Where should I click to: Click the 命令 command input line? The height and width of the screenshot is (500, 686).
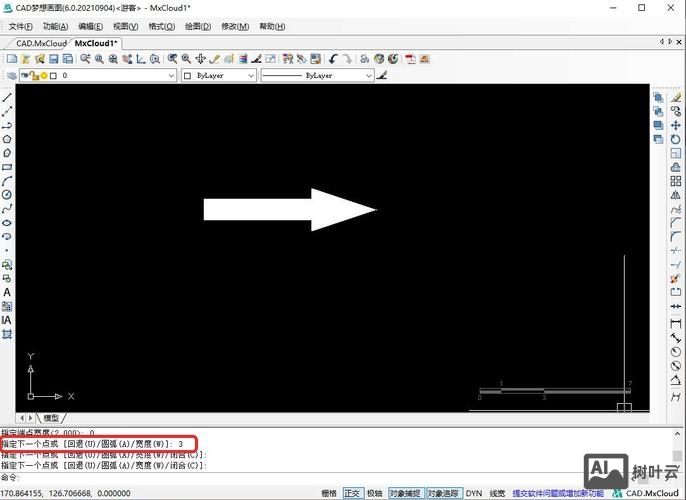click(300, 476)
